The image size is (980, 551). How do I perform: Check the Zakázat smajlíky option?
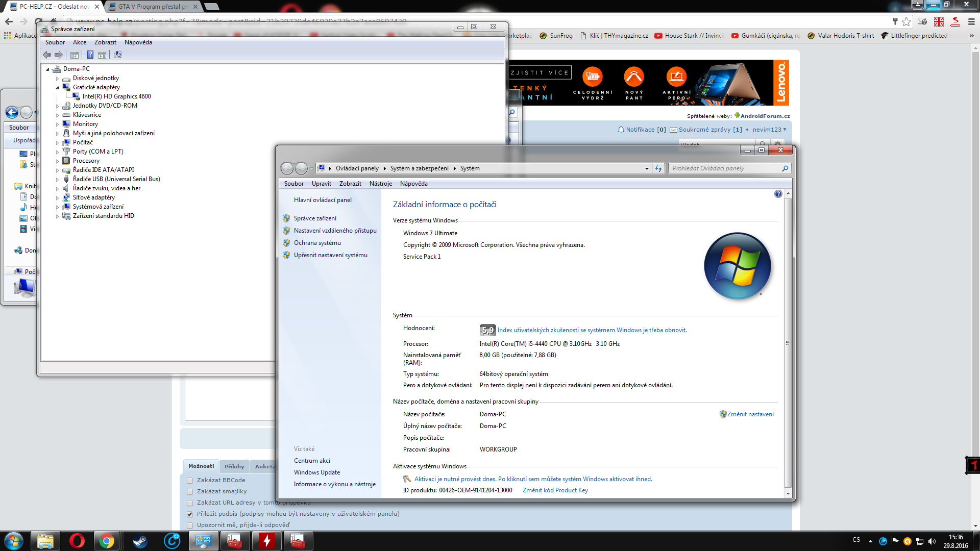(x=190, y=492)
